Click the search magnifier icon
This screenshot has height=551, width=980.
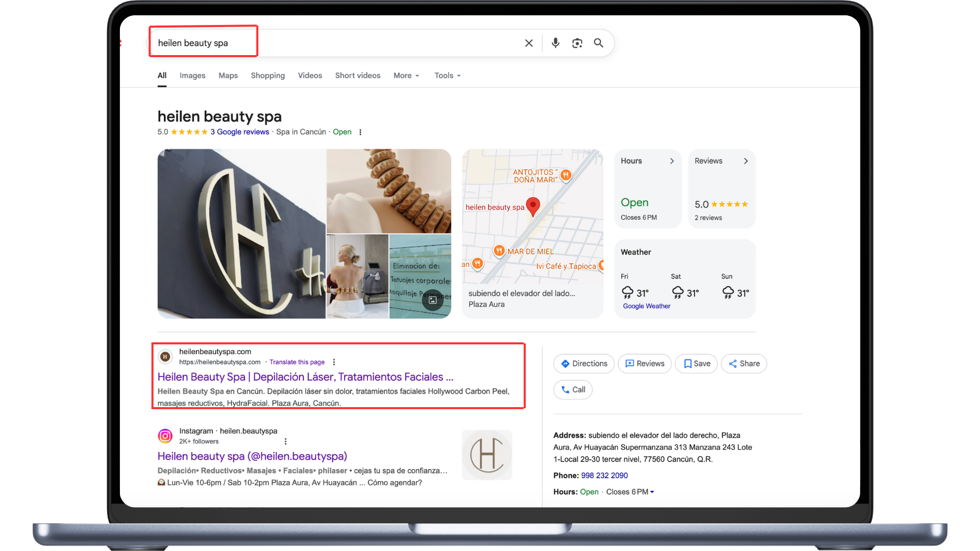598,43
